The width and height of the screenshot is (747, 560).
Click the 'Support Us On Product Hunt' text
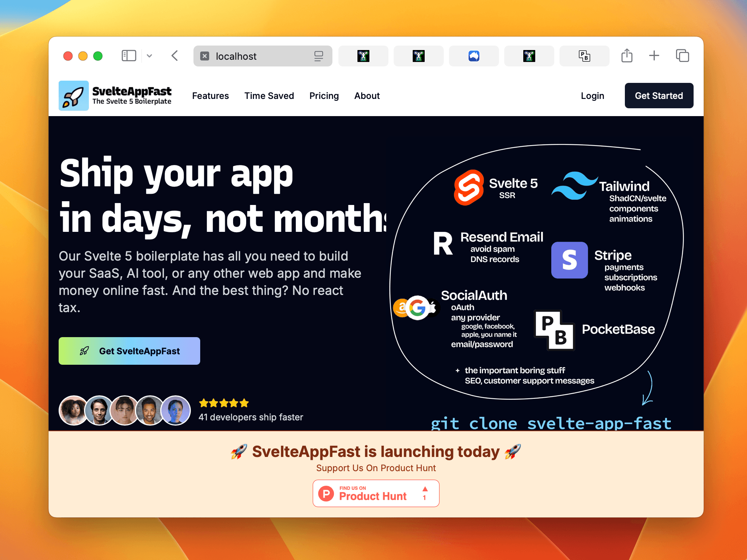click(x=376, y=468)
